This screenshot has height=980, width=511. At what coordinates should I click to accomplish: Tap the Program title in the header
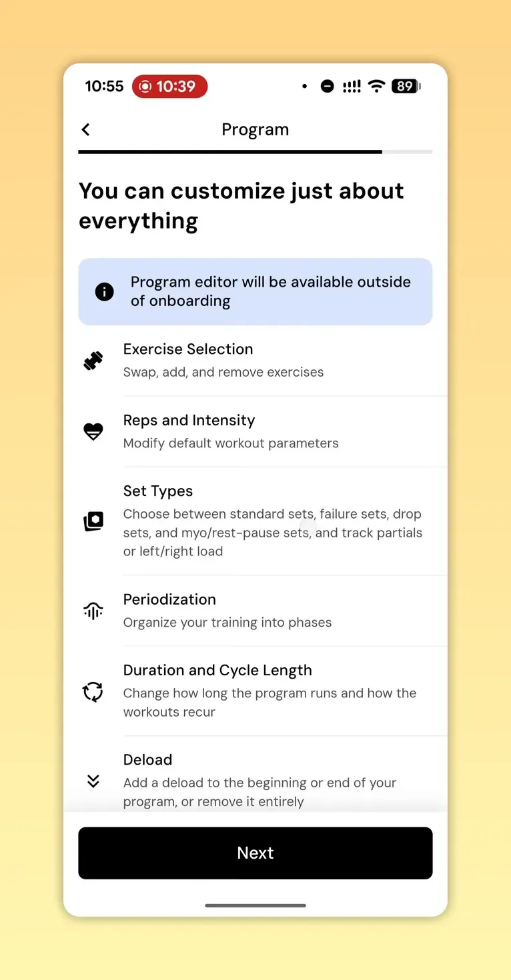(x=255, y=129)
